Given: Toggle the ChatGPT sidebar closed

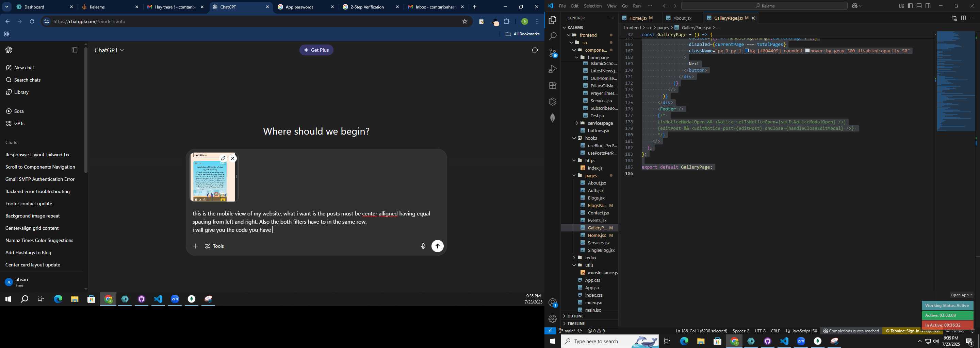Looking at the screenshot, I should [x=75, y=50].
